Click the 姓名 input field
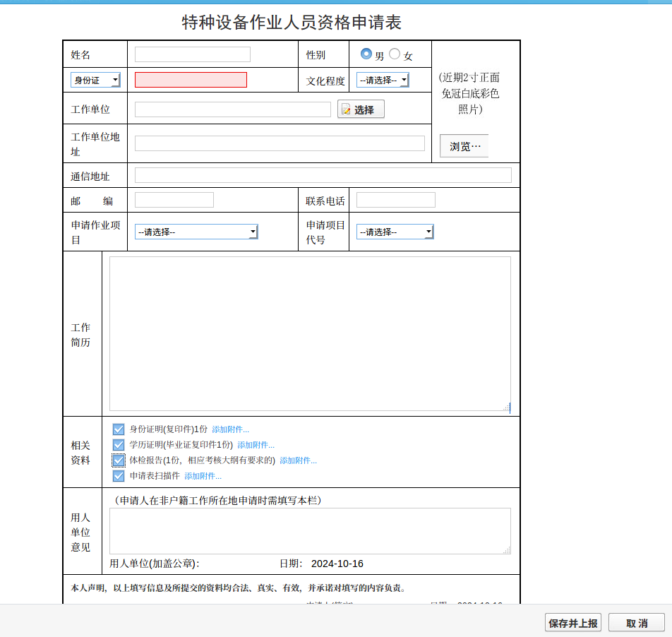 point(192,54)
